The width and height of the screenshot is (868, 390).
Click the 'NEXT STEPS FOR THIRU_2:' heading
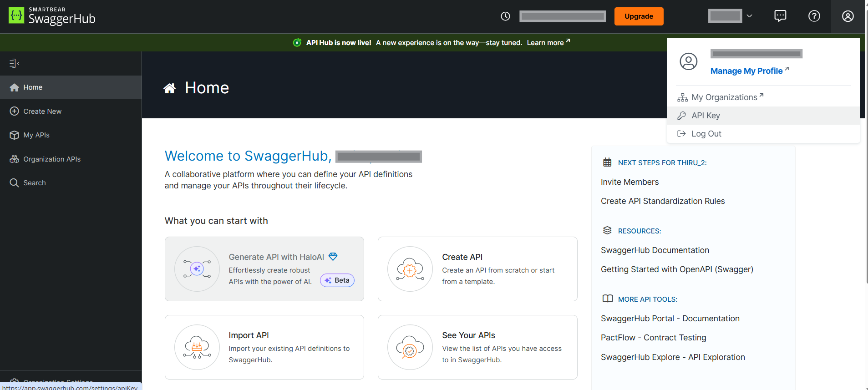[662, 163]
